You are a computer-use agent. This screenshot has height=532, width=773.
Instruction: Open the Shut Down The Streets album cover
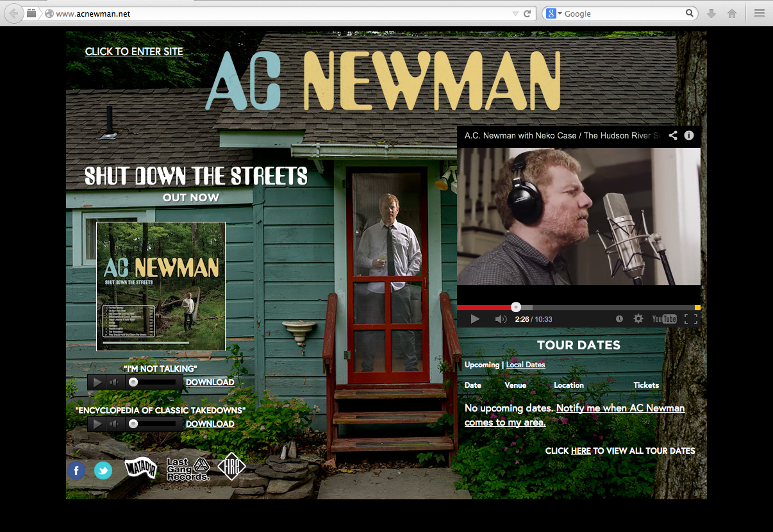[x=161, y=287]
